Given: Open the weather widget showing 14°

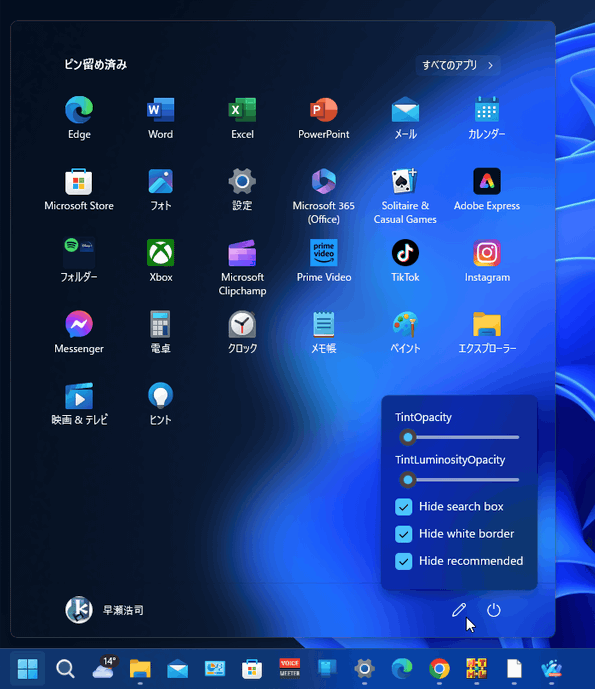Looking at the screenshot, I should click(x=104, y=668).
